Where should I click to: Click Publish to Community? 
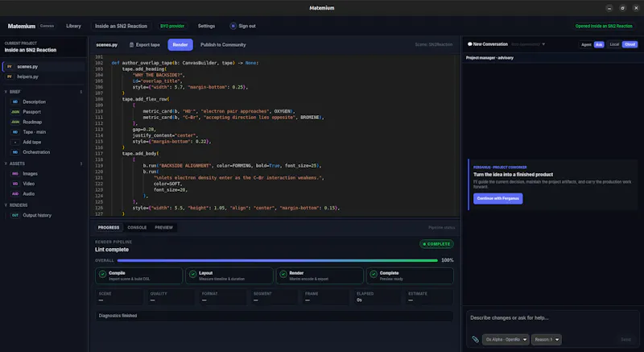pyautogui.click(x=223, y=45)
